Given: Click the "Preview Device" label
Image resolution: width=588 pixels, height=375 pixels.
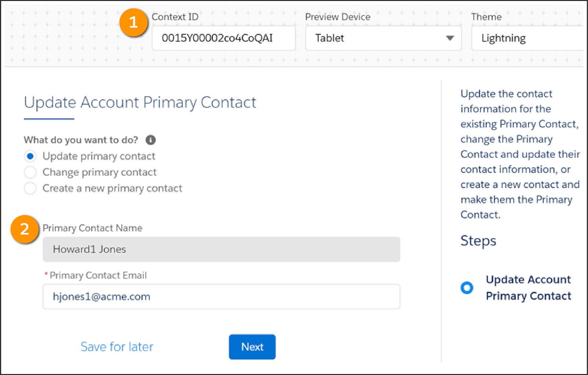Looking at the screenshot, I should [x=338, y=17].
